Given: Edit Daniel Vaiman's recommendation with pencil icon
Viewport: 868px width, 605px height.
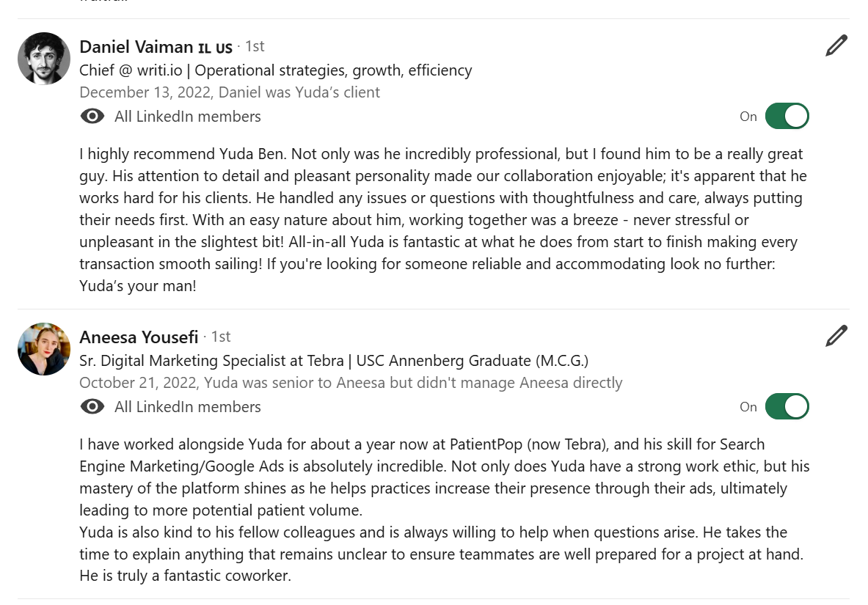Looking at the screenshot, I should (x=836, y=45).
